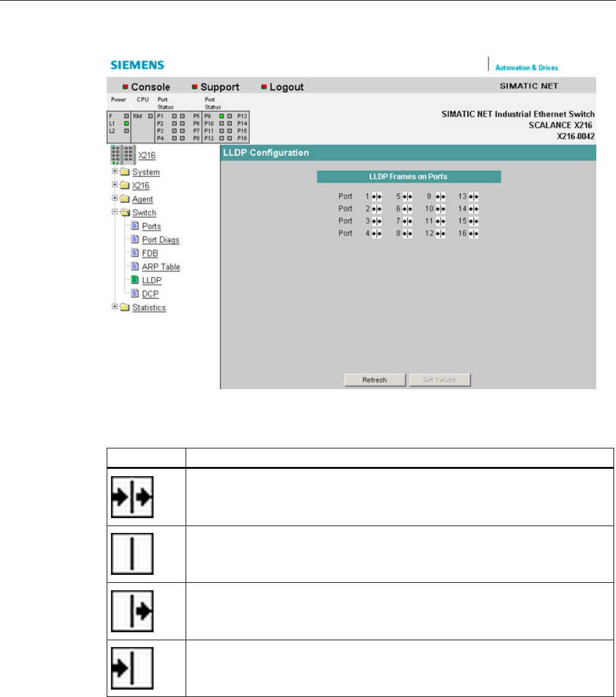Collapse the Switch tree node

[x=115, y=212]
